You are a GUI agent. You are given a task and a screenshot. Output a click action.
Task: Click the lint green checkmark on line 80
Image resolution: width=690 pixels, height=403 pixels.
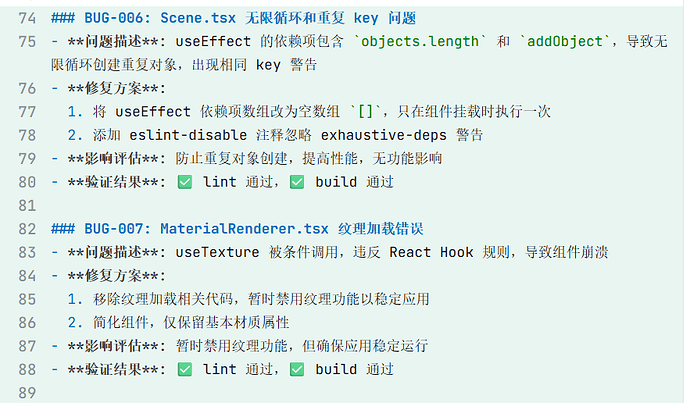(x=185, y=182)
